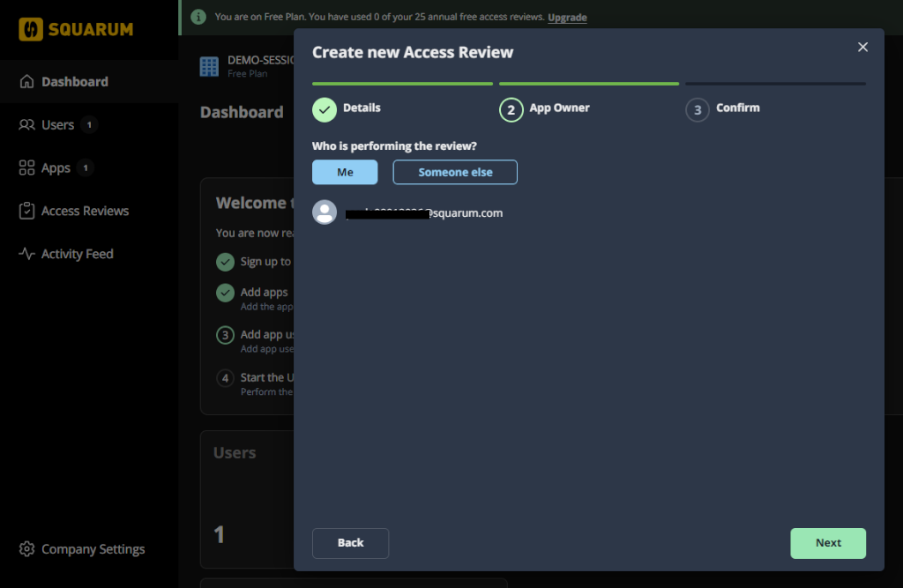Click the Squarum lightning bolt logo icon
The width and height of the screenshot is (903, 588).
click(x=33, y=28)
